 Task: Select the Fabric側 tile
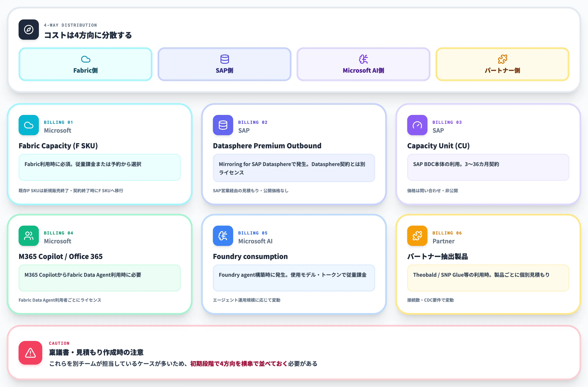[x=86, y=64]
